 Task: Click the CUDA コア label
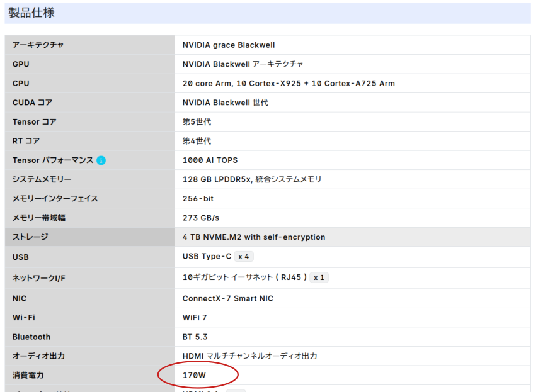[x=32, y=103]
